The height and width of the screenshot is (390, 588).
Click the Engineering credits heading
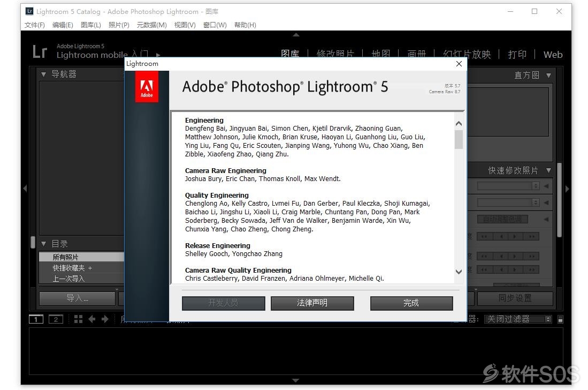(x=204, y=121)
